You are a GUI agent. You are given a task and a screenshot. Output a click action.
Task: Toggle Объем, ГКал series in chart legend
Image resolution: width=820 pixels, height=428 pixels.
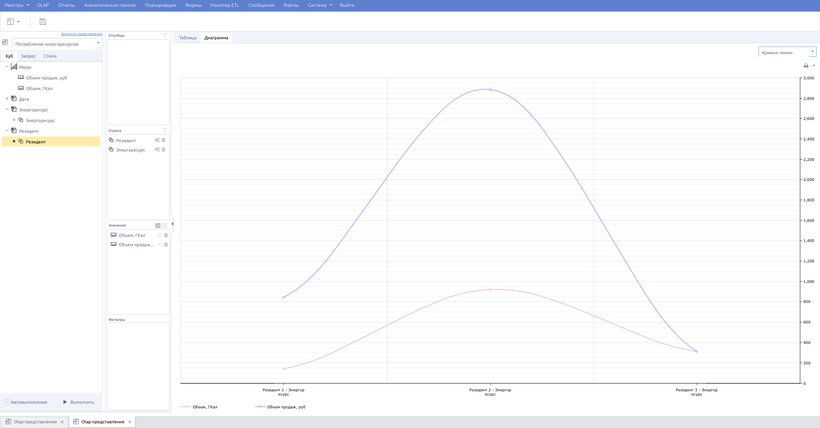199,407
